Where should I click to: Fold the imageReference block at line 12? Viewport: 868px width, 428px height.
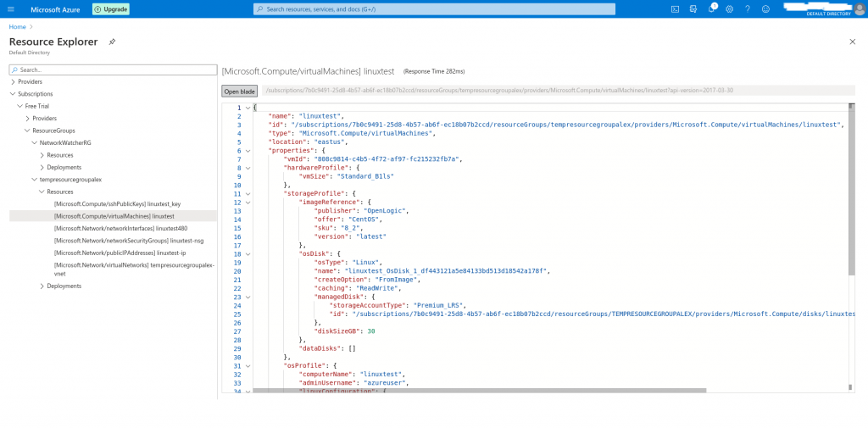pyautogui.click(x=248, y=203)
